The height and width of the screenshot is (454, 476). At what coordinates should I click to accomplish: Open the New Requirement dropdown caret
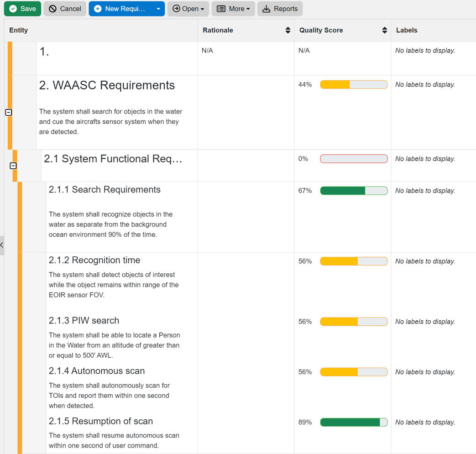(x=158, y=9)
